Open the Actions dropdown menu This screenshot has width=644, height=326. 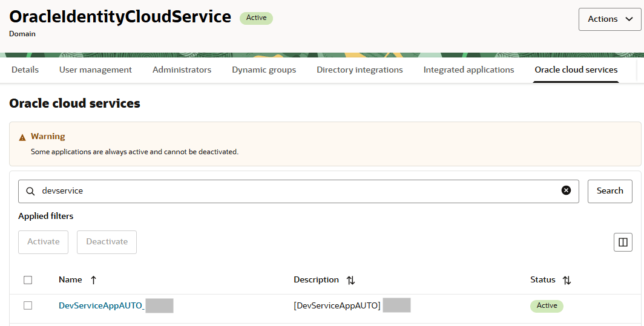click(x=610, y=19)
